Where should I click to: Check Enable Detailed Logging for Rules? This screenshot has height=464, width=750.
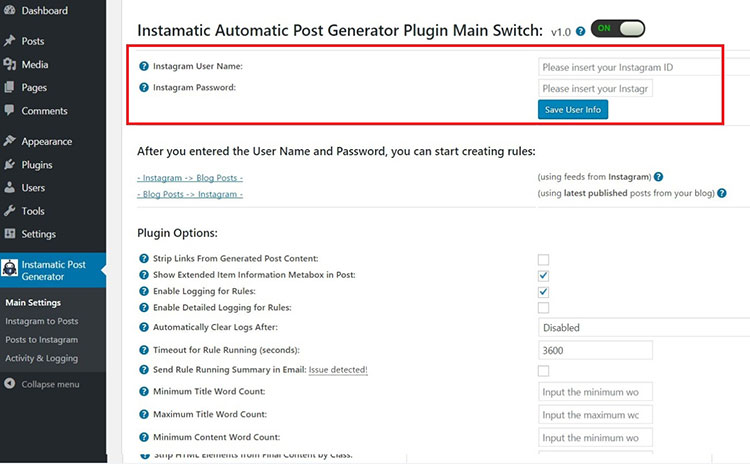pyautogui.click(x=543, y=308)
